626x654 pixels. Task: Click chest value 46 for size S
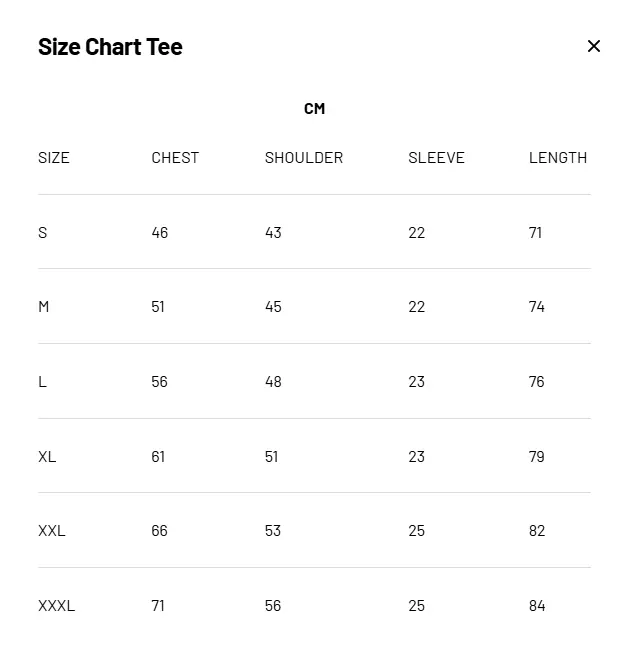160,232
